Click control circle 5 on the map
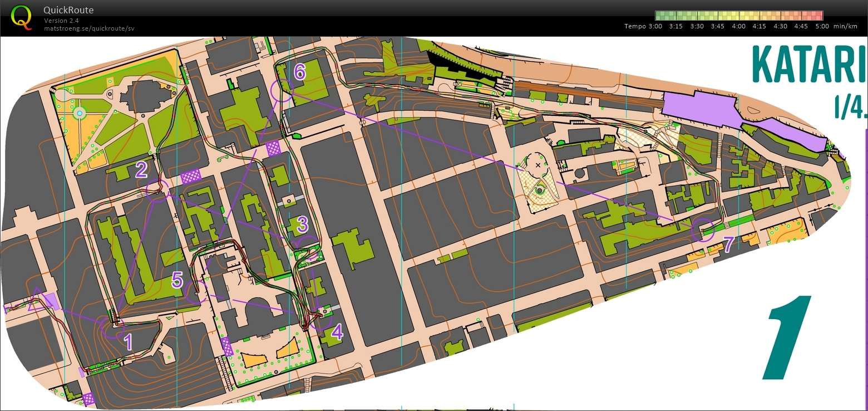The width and height of the screenshot is (868, 411). coord(196,292)
